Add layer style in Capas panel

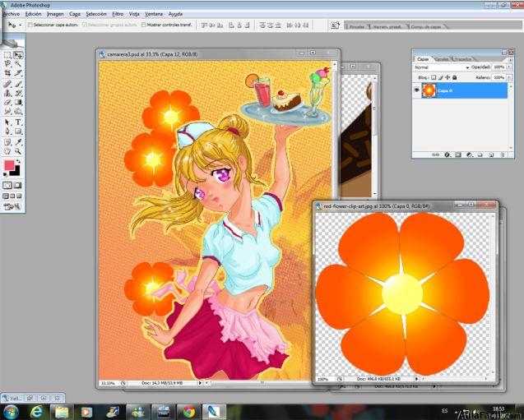point(447,155)
